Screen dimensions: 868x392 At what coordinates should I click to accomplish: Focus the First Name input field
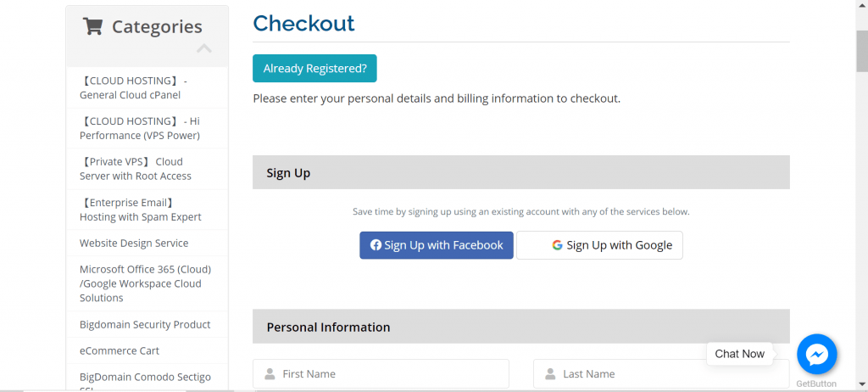[381, 373]
